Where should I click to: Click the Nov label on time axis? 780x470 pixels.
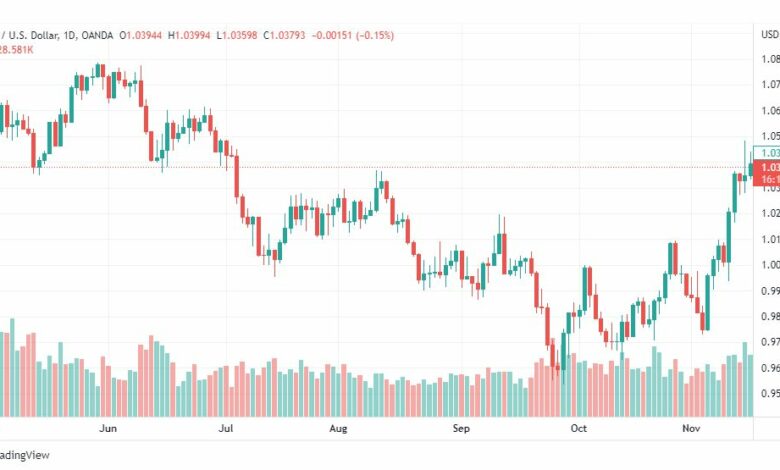coord(691,428)
